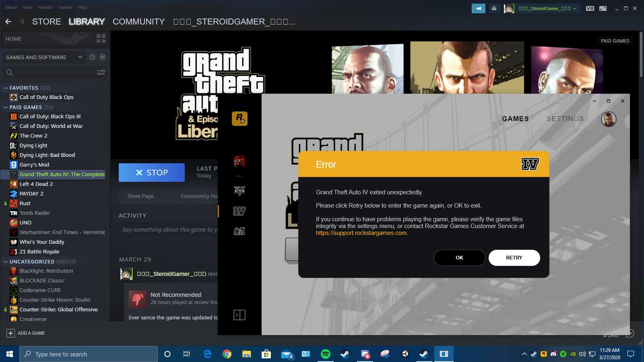
Task: Click the plus icon for Add a Game
Action: [10, 333]
